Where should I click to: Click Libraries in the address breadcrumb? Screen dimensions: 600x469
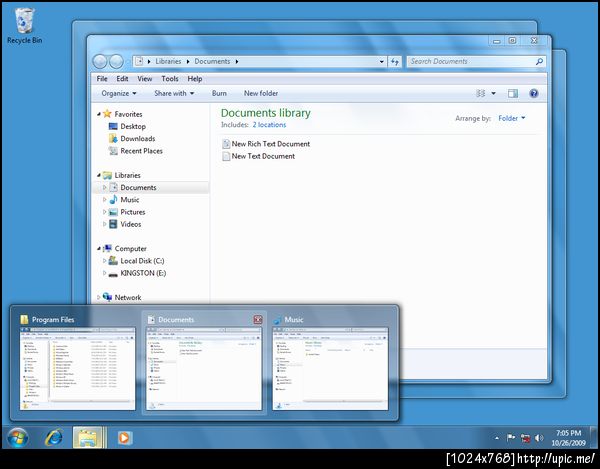pos(168,61)
